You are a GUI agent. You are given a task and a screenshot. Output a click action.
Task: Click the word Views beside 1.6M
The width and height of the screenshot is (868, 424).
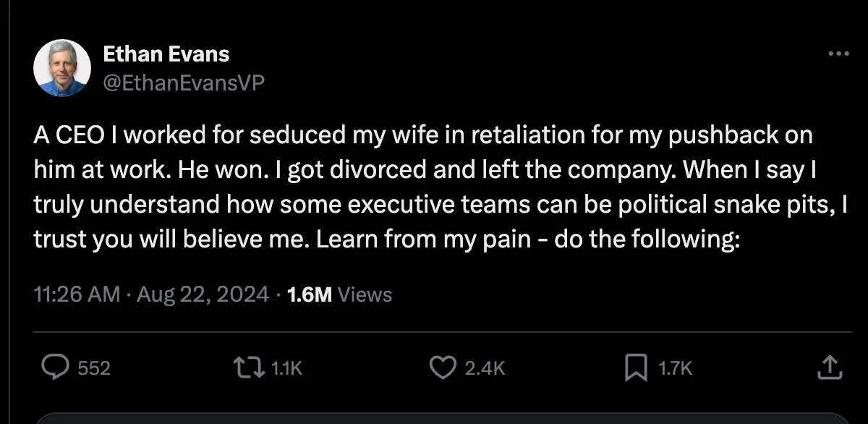[365, 294]
